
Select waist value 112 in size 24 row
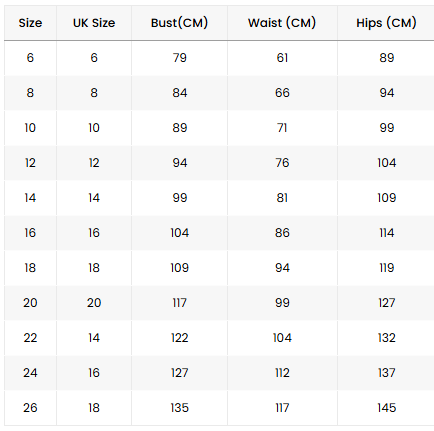pos(282,373)
